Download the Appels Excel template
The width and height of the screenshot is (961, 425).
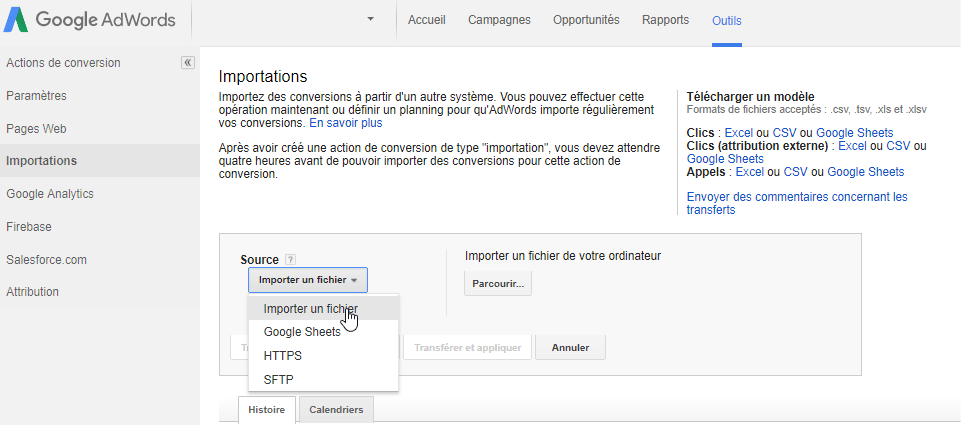750,172
